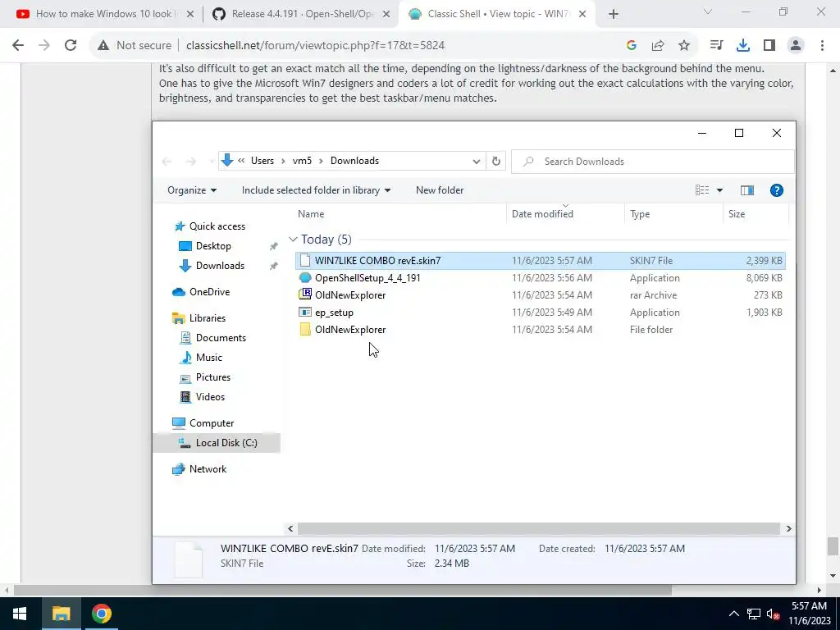Click the Chrome address bar URL

point(315,46)
